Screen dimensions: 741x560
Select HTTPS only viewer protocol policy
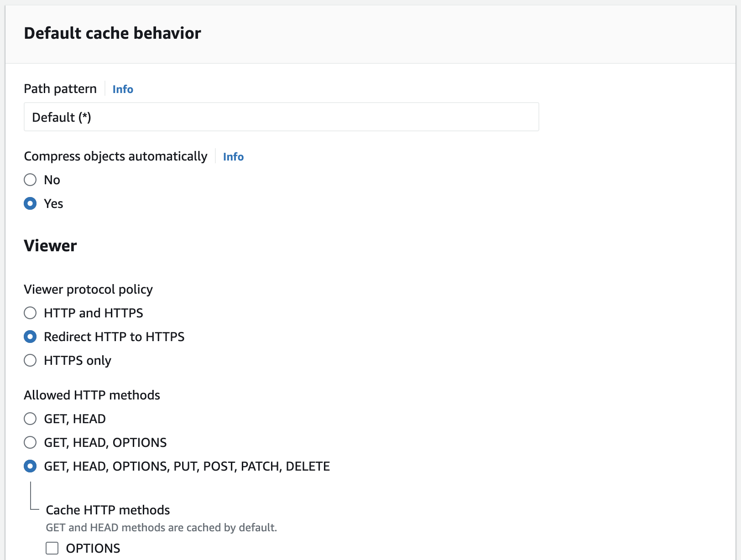tap(30, 360)
